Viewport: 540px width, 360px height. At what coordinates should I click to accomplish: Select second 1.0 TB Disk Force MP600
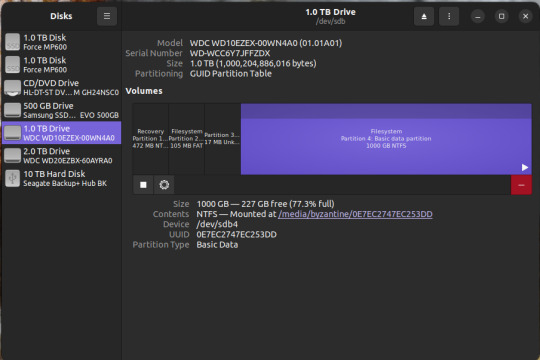click(x=62, y=64)
